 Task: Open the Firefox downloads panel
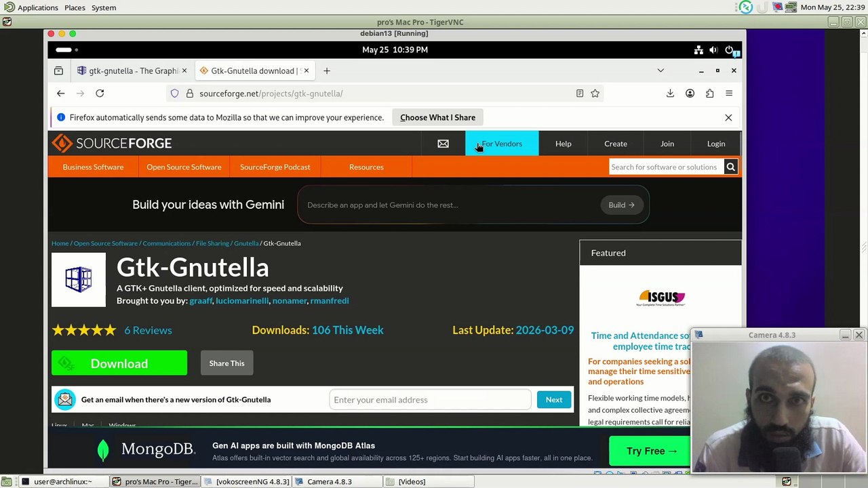point(670,94)
